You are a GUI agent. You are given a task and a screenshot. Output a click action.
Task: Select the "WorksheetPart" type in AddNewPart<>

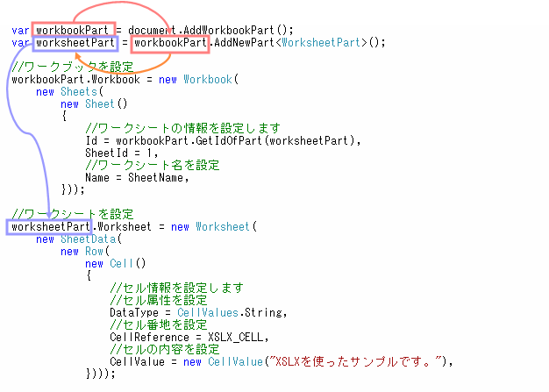(321, 42)
